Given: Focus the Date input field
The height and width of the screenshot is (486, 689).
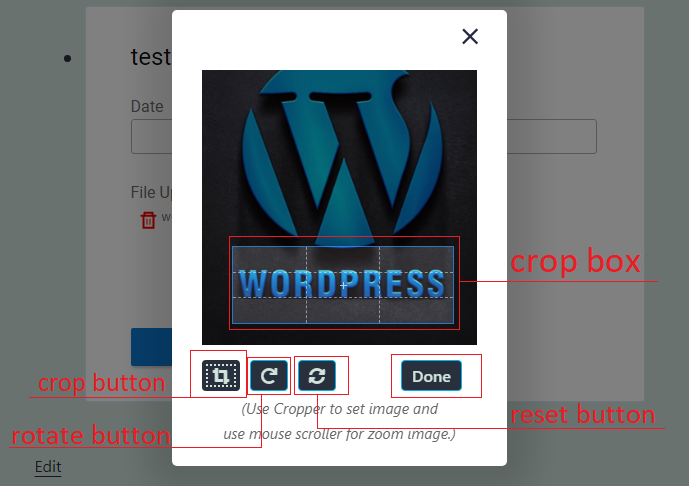Looking at the screenshot, I should pos(150,137).
